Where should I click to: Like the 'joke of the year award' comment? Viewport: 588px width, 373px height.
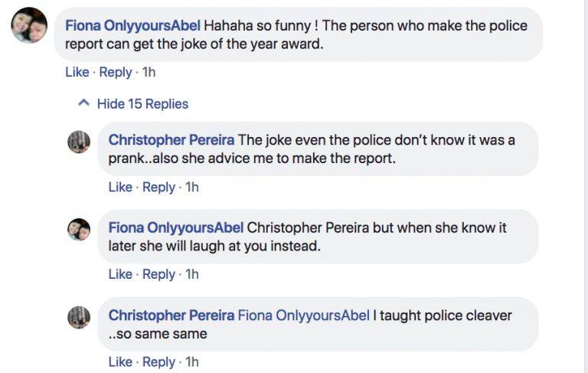pos(77,72)
